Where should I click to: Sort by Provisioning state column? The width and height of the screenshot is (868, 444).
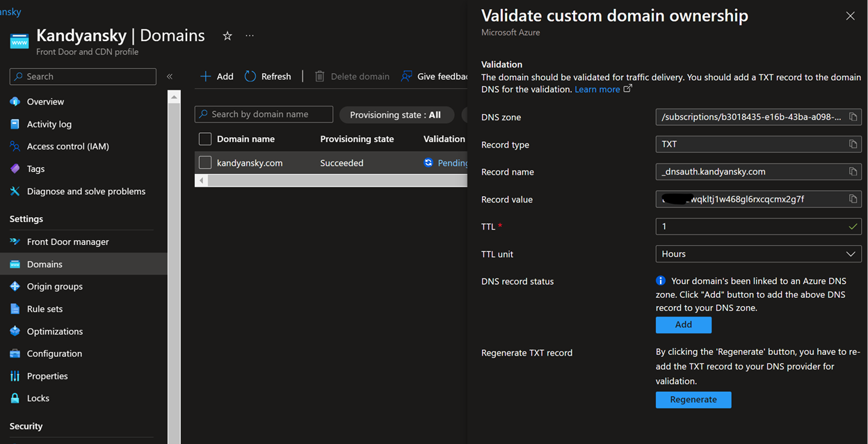pos(357,139)
